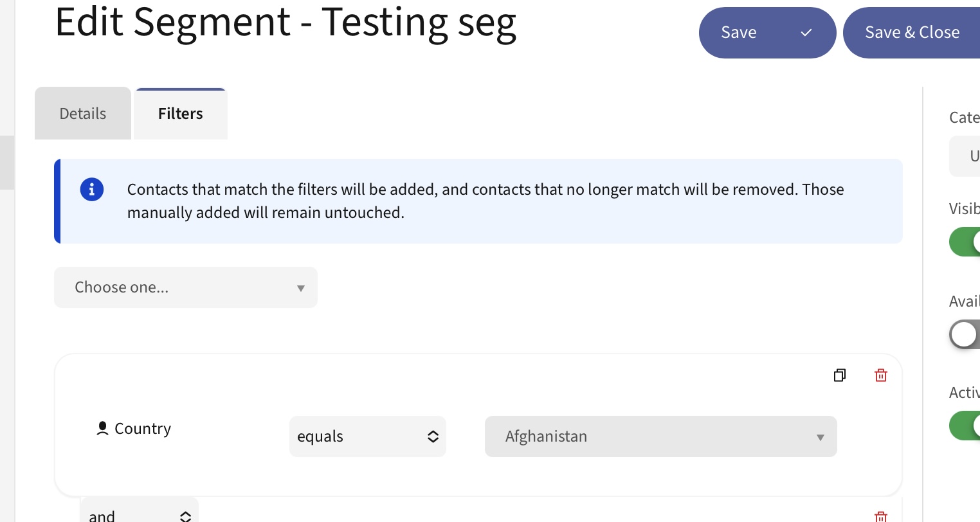
Task: Click the 'Edit Segment - Testing seg' heading
Action: tap(286, 22)
